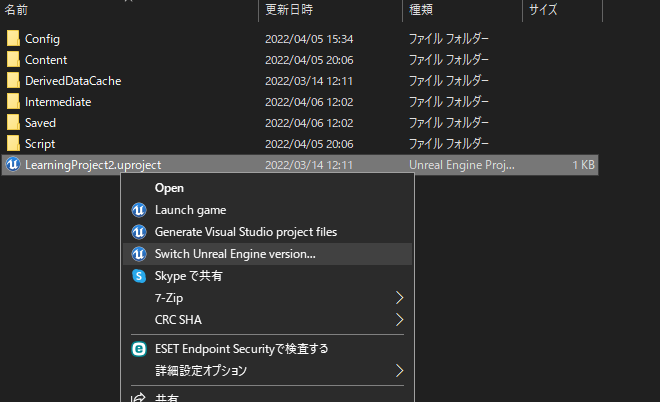Choose Generate Visual Studio project files
660x402 pixels.
coord(267,232)
